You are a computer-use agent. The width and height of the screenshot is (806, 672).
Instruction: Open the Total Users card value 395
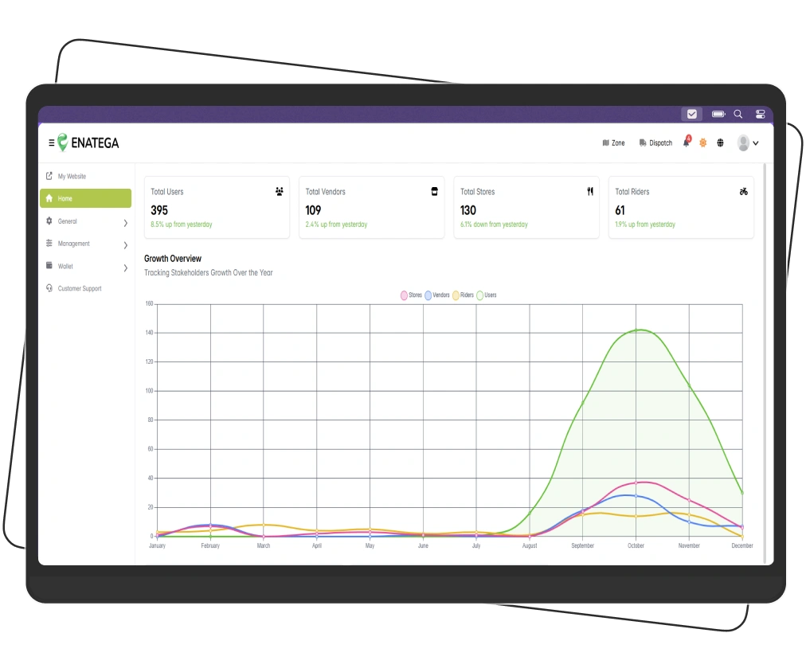(x=159, y=210)
